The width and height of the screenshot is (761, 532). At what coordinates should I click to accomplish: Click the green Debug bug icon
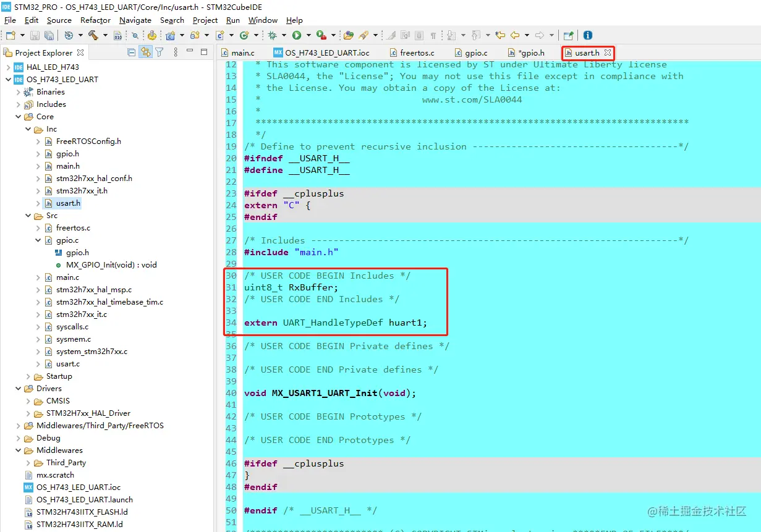[x=273, y=35]
